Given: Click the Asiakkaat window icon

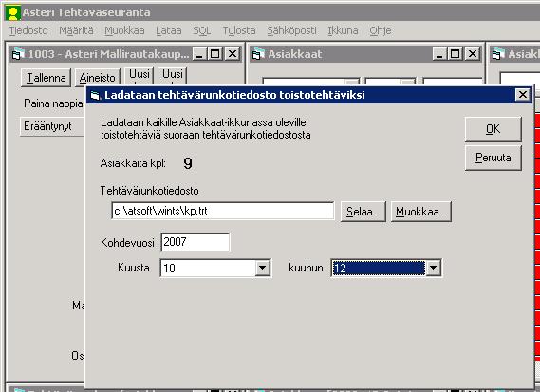Looking at the screenshot, I should pos(258,54).
